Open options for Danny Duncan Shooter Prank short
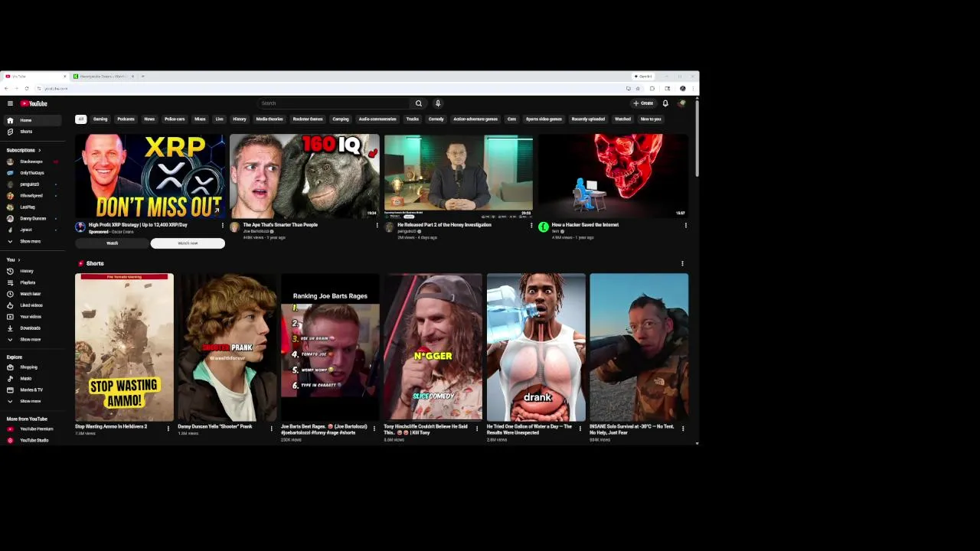Image resolution: width=980 pixels, height=551 pixels. (x=271, y=429)
